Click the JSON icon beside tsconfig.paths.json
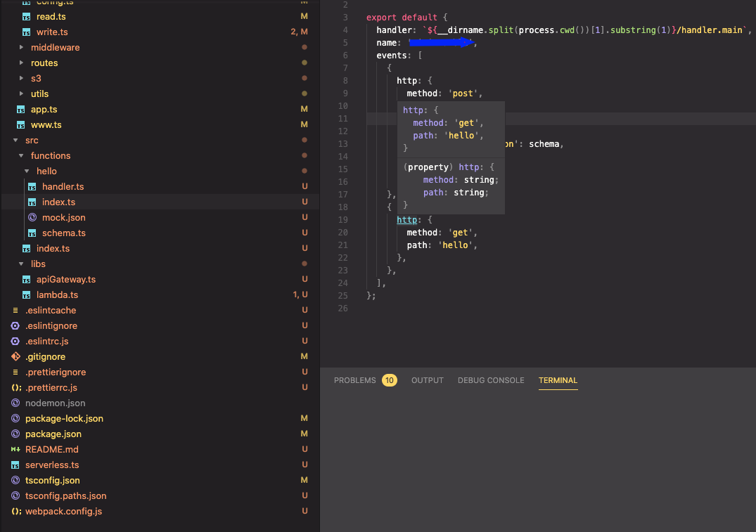Viewport: 756px width, 532px height. 15,496
